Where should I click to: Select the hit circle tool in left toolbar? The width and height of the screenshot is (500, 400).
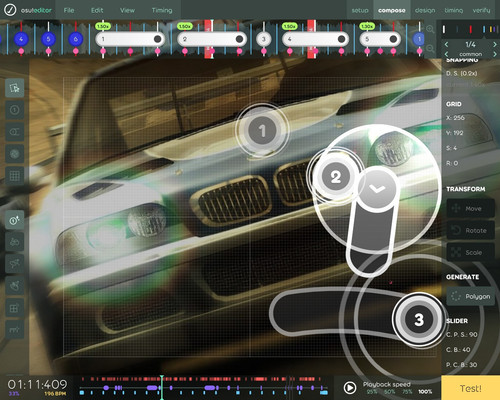14,110
